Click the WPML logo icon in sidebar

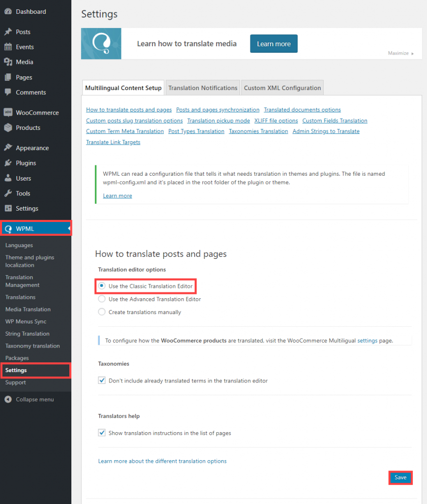pos(8,229)
